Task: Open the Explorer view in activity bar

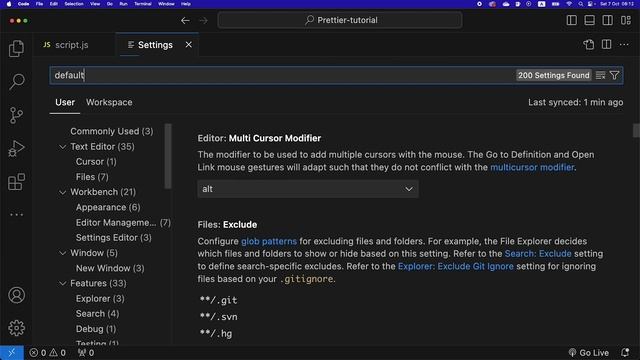Action: (16, 49)
